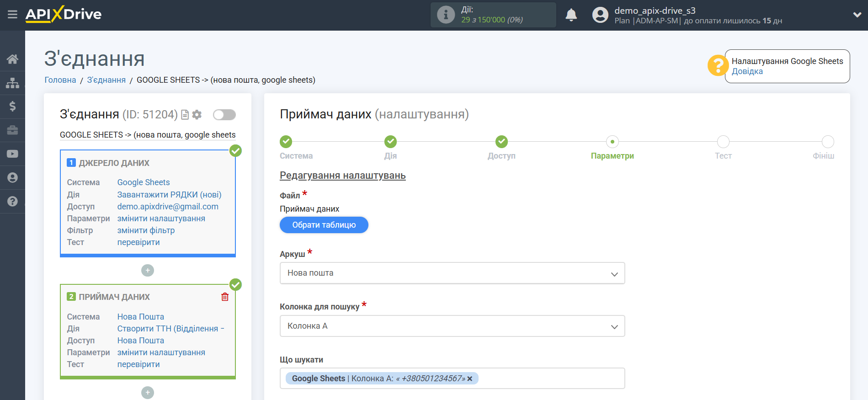Go to Головна breadcrumb
The height and width of the screenshot is (400, 868).
(60, 80)
